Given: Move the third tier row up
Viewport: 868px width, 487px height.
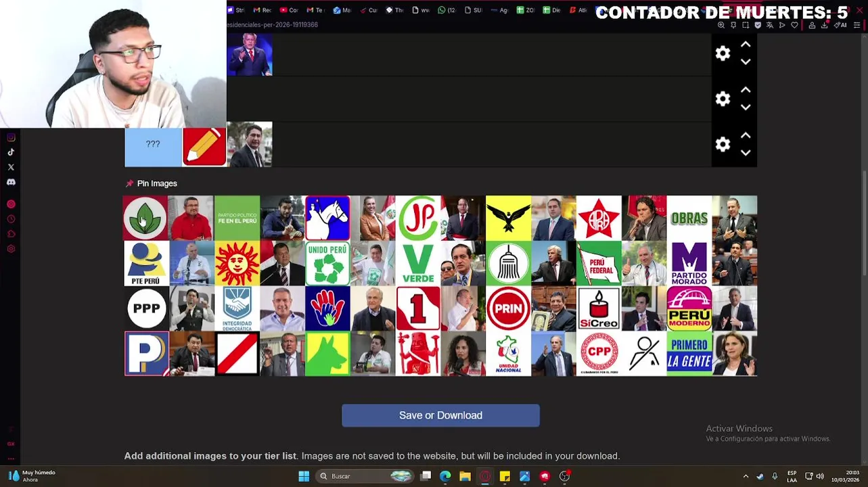Looking at the screenshot, I should point(746,135).
